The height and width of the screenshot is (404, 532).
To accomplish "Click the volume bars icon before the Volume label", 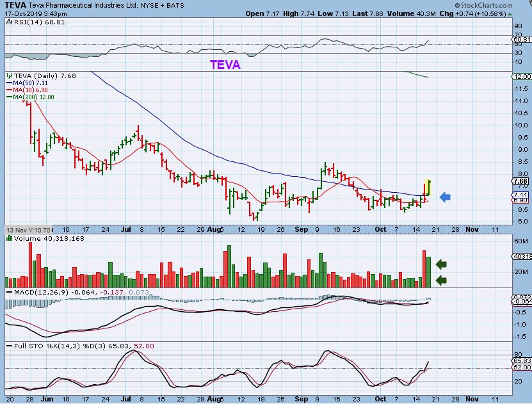I will coord(9,238).
